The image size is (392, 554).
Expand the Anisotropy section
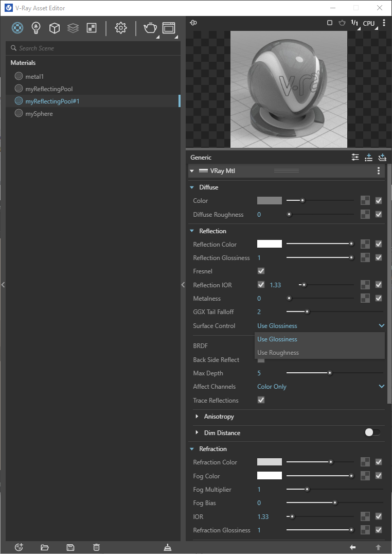197,416
